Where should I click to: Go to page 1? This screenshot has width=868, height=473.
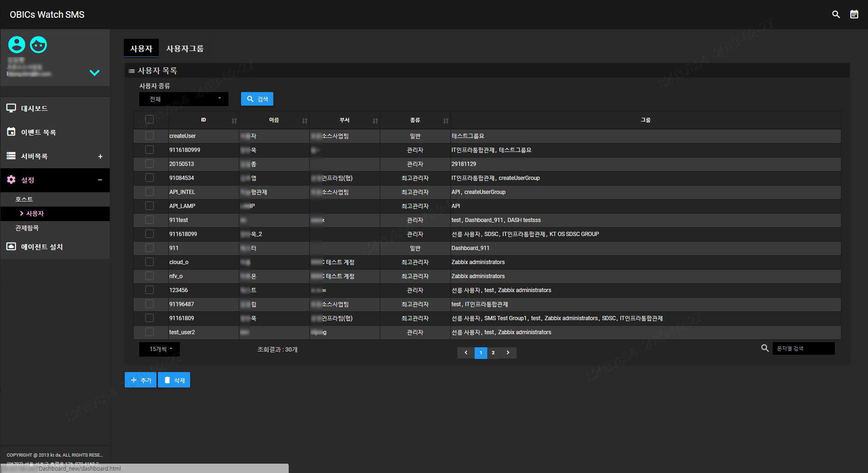point(481,353)
